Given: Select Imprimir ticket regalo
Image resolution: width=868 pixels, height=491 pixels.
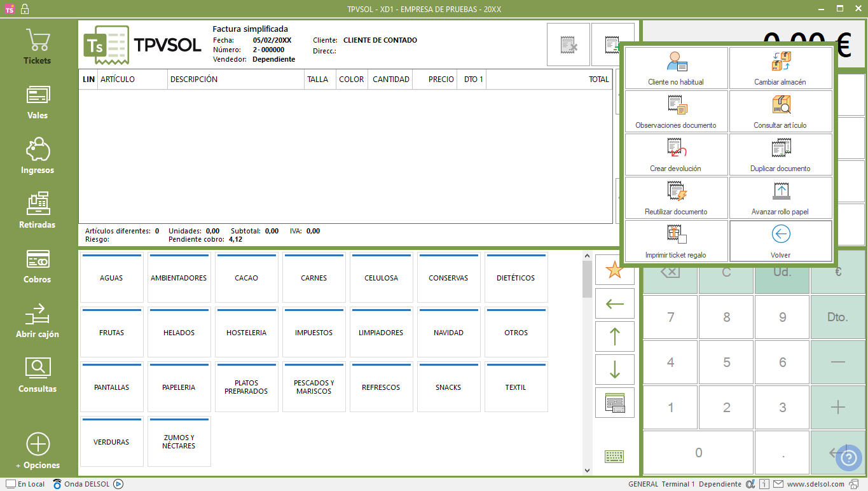Looking at the screenshot, I should (x=677, y=241).
